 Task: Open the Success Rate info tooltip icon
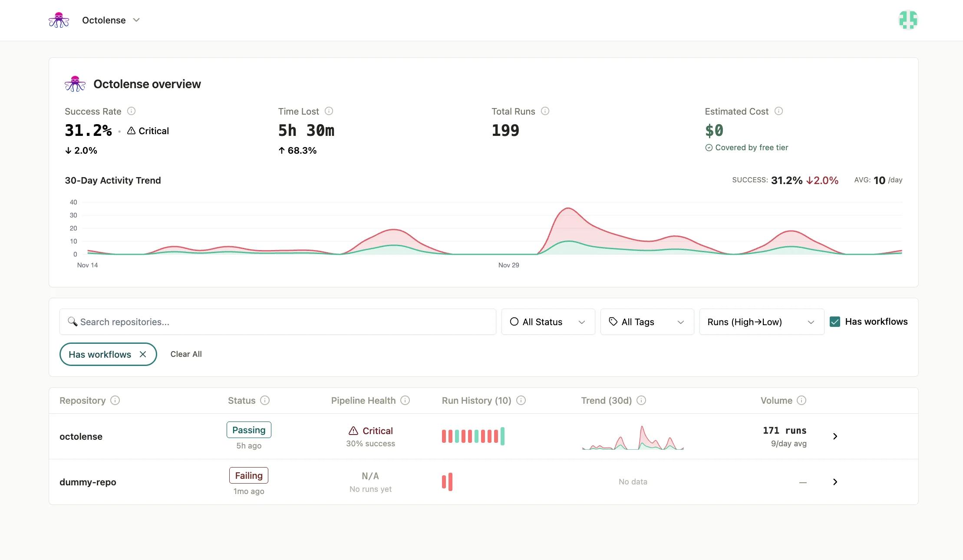(x=132, y=111)
